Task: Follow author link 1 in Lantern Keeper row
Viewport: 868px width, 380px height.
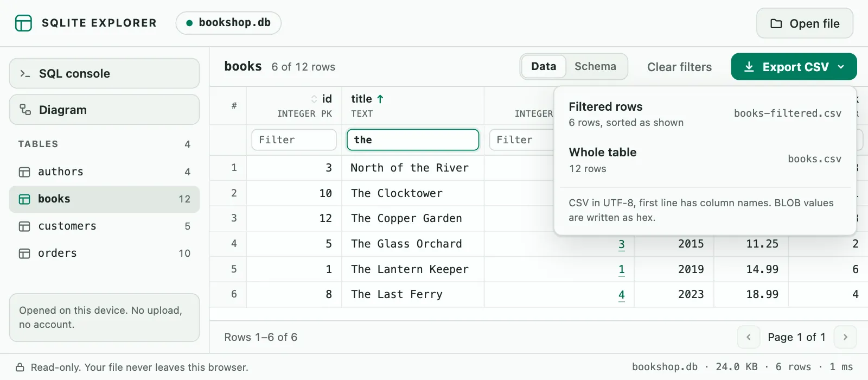Action: (622, 270)
